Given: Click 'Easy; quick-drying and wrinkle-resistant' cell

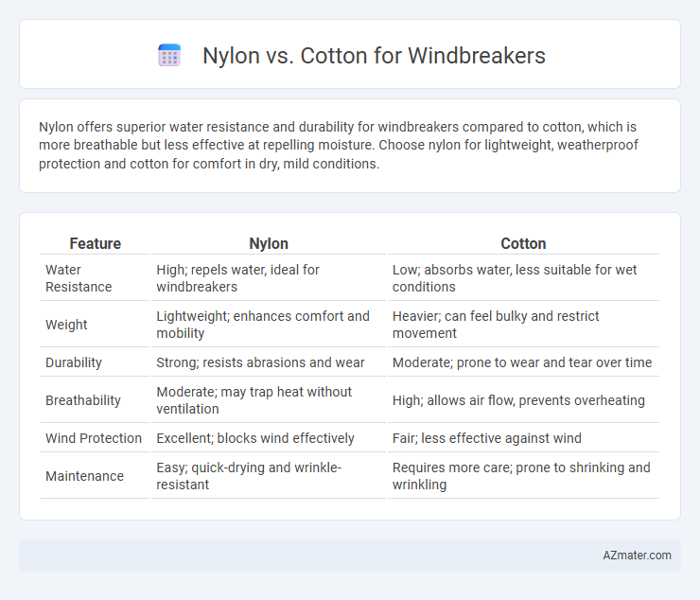Looking at the screenshot, I should [269, 476].
